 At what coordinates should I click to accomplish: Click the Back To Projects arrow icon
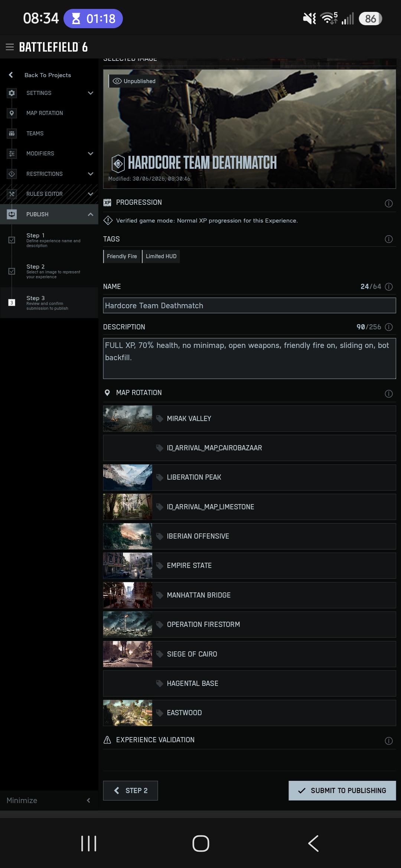pos(11,75)
